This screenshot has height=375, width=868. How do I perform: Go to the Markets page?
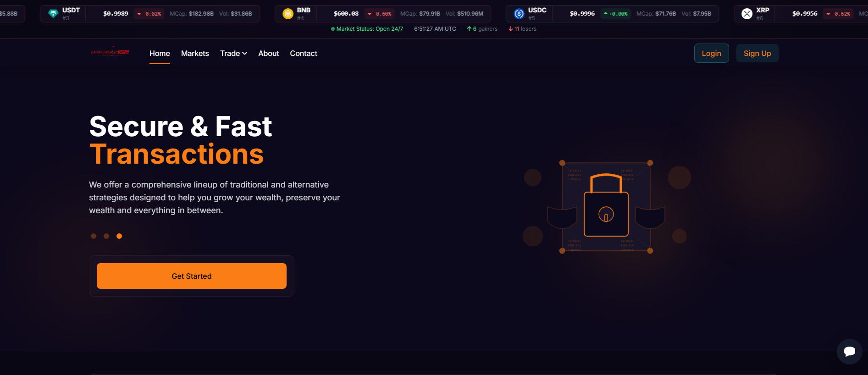coord(195,54)
